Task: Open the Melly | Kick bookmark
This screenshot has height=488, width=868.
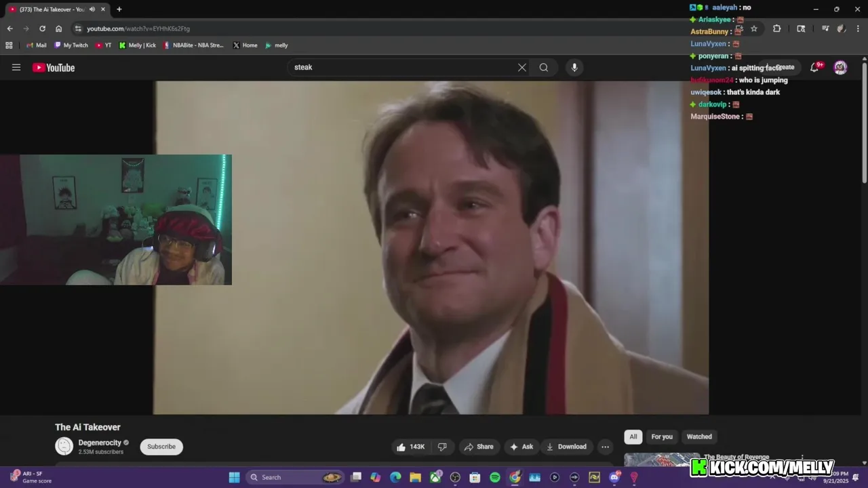Action: tap(137, 45)
